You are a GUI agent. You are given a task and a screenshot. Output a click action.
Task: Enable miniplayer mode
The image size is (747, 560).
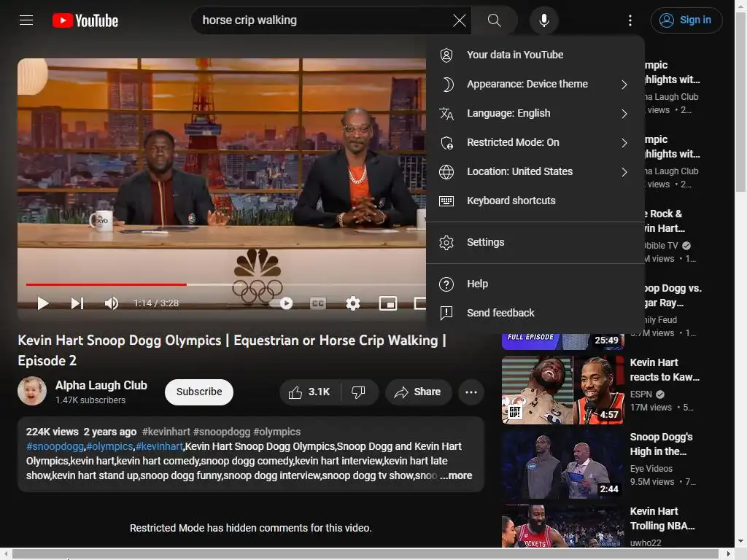388,303
